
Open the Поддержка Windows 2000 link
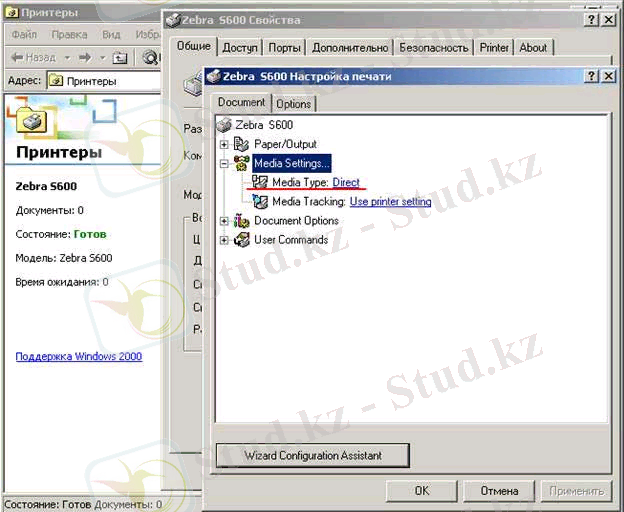79,356
